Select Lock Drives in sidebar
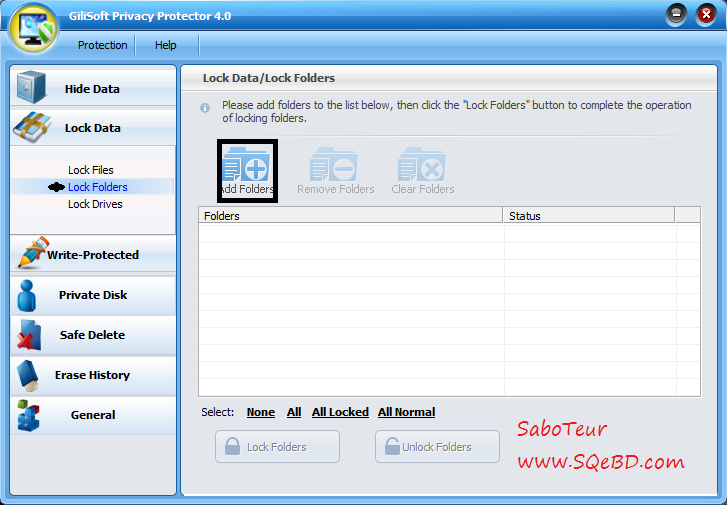Image resolution: width=727 pixels, height=505 pixels. [x=95, y=204]
